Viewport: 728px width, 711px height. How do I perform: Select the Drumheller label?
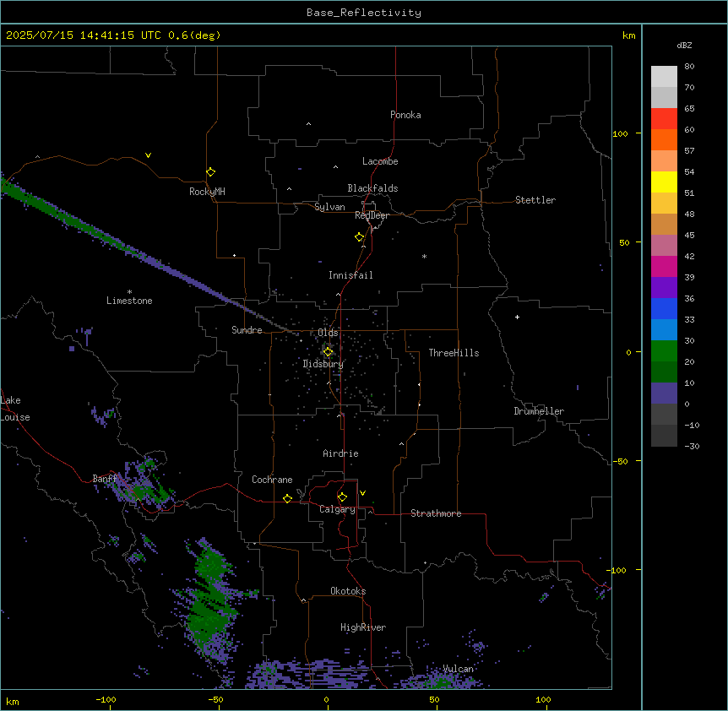click(x=539, y=411)
